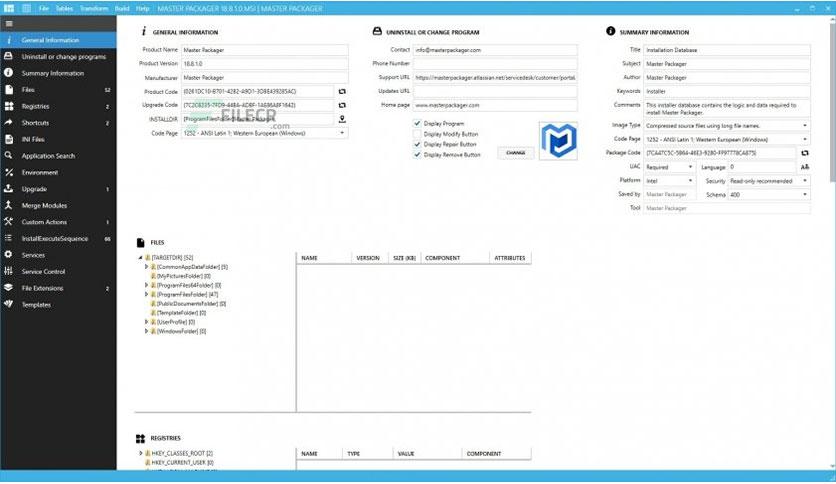The image size is (836, 484).
Task: Click the app icon in the title bar
Action: pyautogui.click(x=9, y=8)
